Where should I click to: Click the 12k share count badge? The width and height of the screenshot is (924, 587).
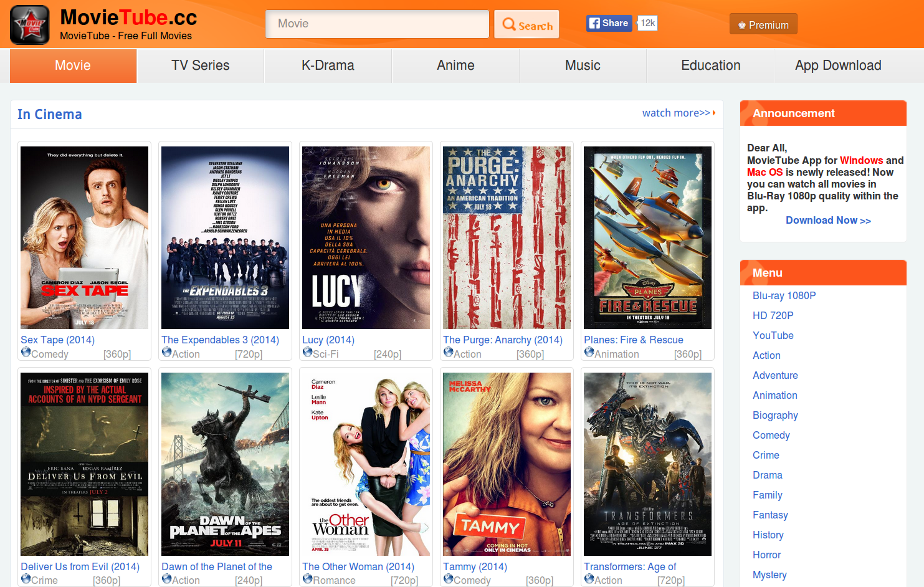pyautogui.click(x=647, y=23)
